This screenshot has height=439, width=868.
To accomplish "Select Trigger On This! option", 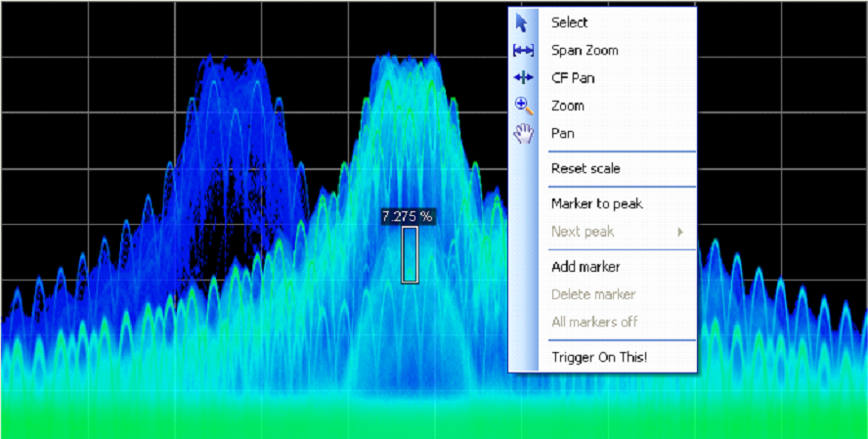I will 599,357.
